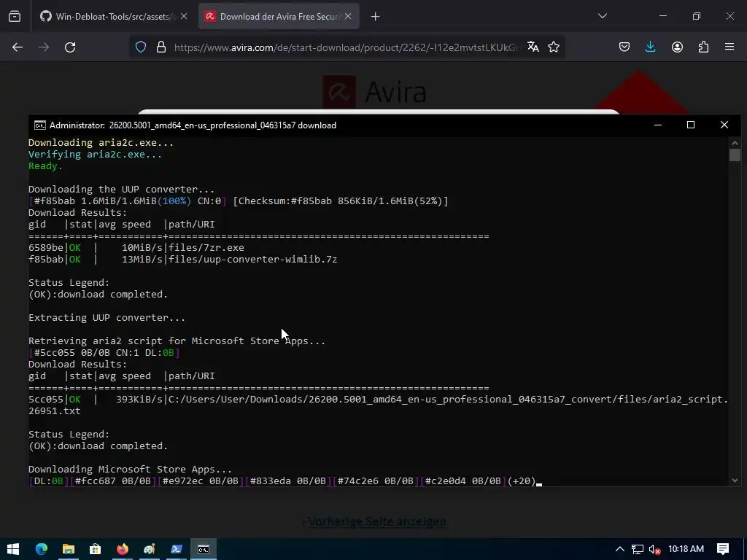The width and height of the screenshot is (747, 560).
Task: Open the muted volume tray icon
Action: 655,549
